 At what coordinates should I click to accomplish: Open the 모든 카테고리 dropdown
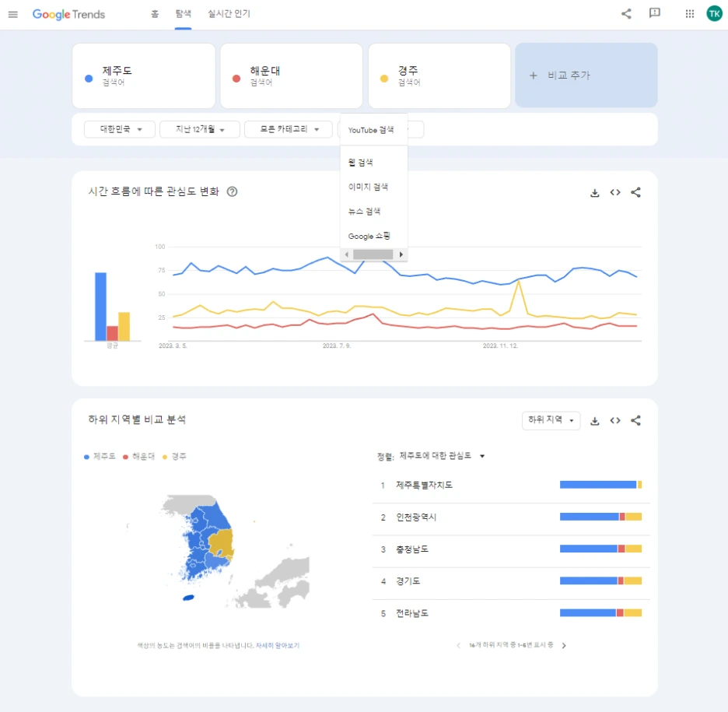coord(289,129)
